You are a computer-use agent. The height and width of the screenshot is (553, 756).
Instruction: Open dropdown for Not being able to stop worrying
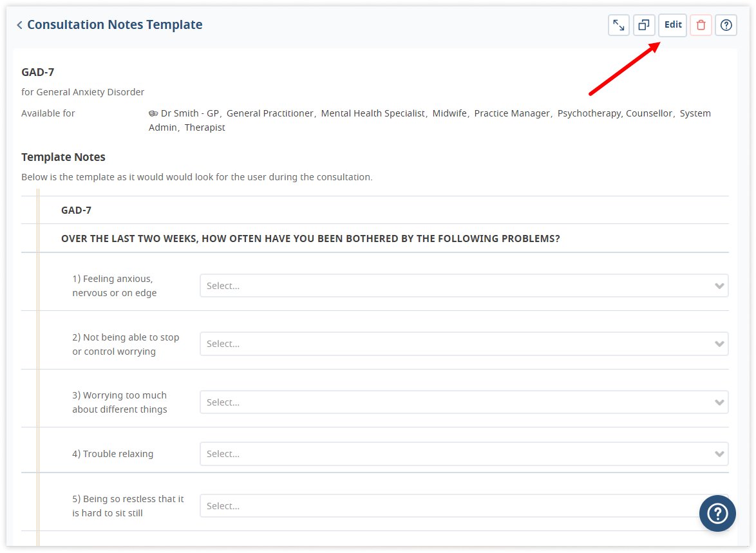tap(464, 344)
